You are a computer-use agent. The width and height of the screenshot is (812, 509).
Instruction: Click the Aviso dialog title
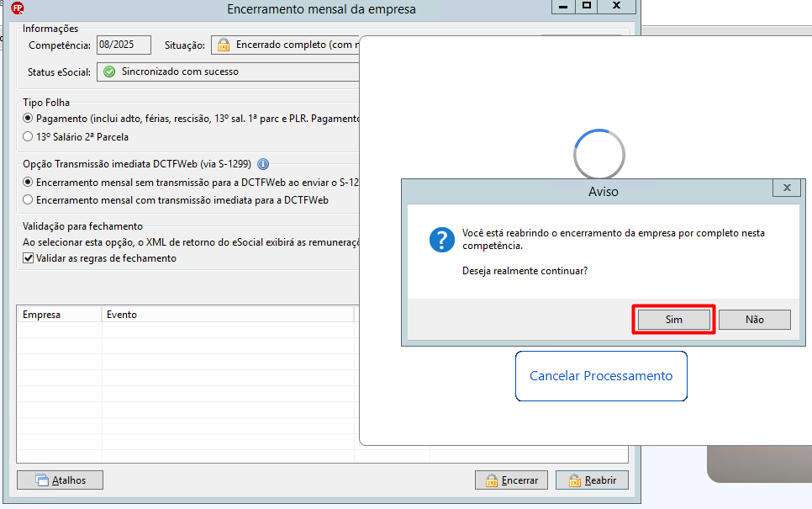pyautogui.click(x=603, y=192)
